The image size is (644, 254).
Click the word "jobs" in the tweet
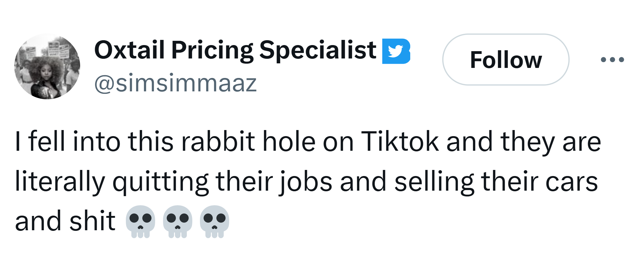pos(306,182)
